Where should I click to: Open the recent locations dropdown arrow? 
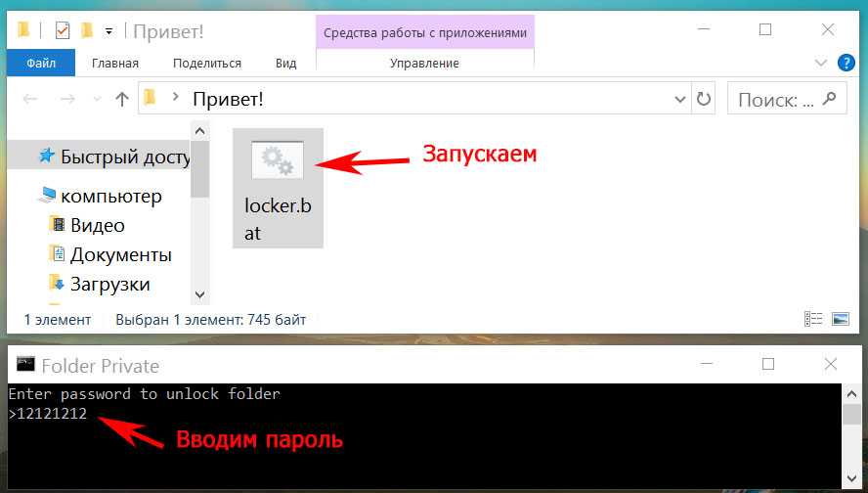tap(97, 100)
